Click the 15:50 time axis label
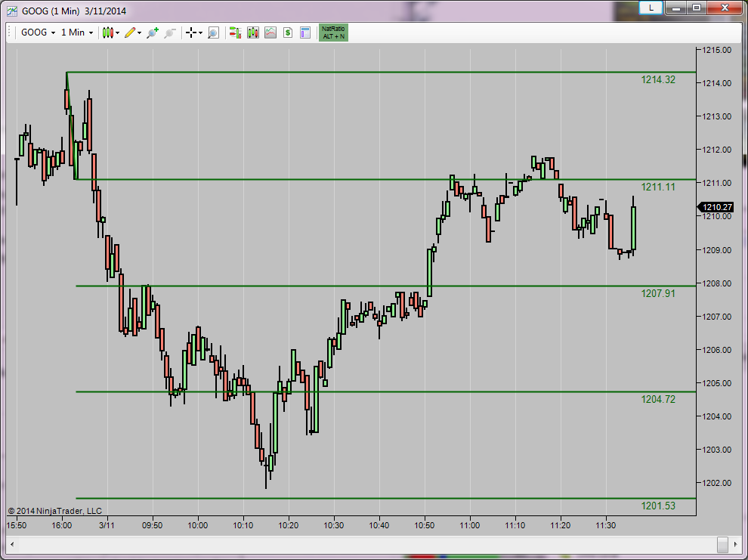This screenshot has width=748, height=560. coord(17,525)
